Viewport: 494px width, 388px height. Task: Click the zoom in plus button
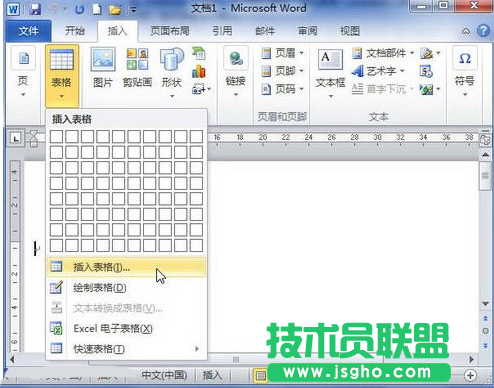(470, 376)
